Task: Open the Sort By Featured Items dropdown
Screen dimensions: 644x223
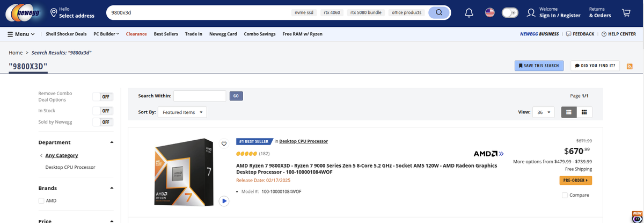Action: pos(182,112)
